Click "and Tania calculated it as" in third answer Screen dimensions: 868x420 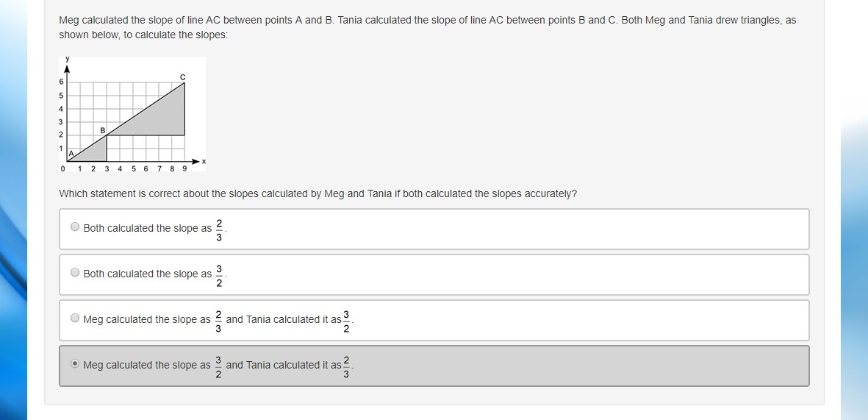[284, 319]
